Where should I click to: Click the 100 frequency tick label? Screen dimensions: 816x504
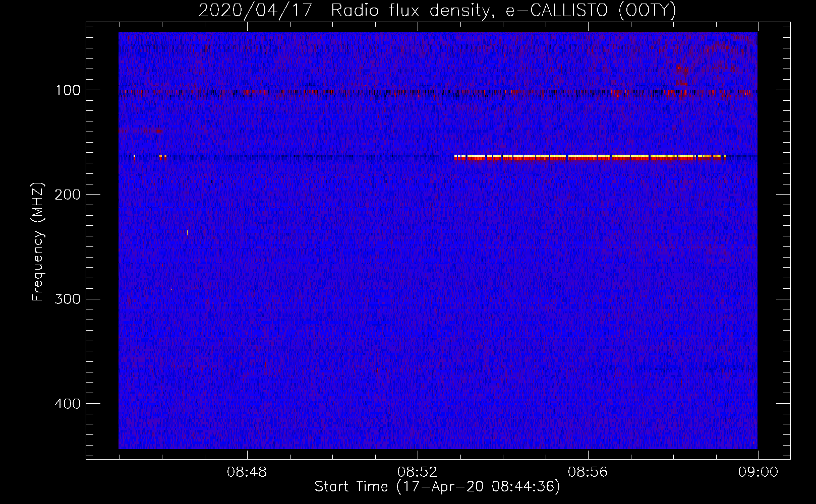click(x=68, y=90)
